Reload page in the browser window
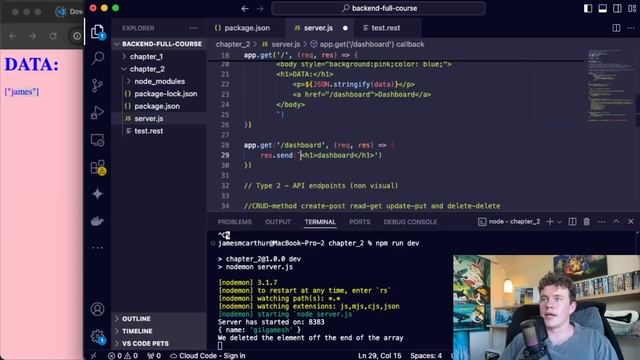The height and width of the screenshot is (360, 640). pos(53,36)
